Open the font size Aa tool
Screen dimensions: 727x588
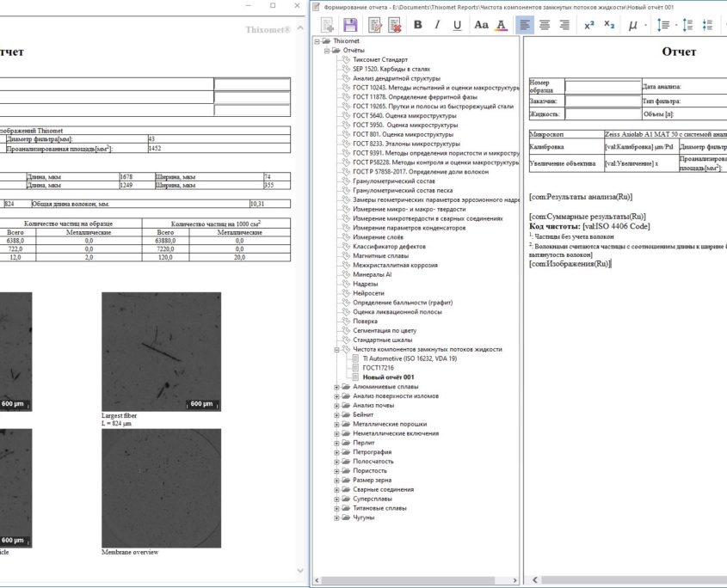tap(481, 25)
